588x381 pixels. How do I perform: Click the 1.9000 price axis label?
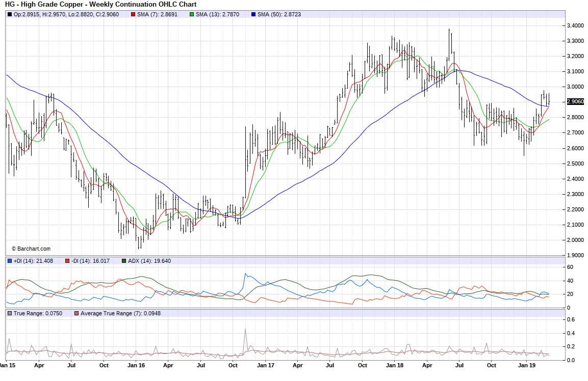(x=575, y=255)
